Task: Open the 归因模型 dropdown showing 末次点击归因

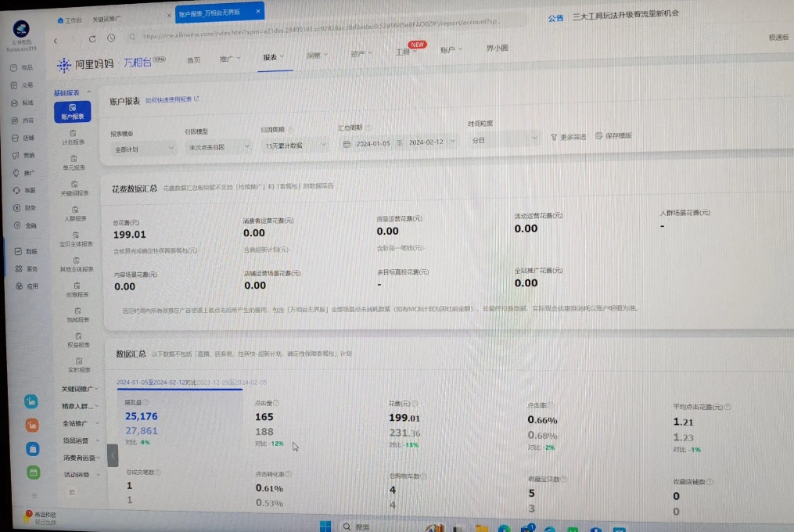Action: (217, 147)
